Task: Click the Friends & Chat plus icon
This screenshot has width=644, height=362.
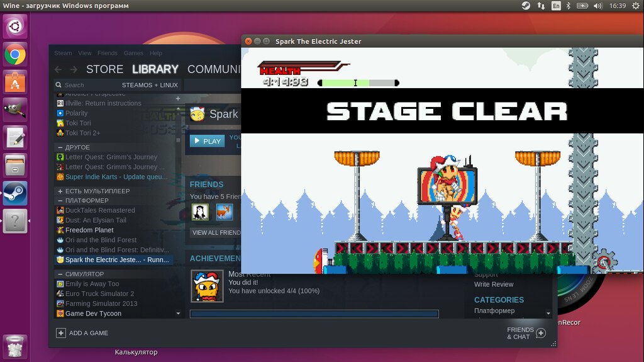Action: point(541,333)
